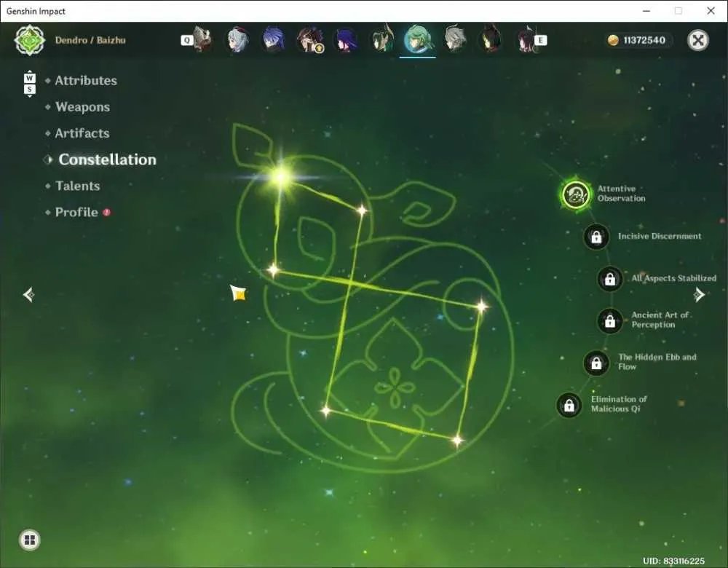The image size is (728, 568).
Task: Open the grid menu icon
Action: (x=30, y=540)
